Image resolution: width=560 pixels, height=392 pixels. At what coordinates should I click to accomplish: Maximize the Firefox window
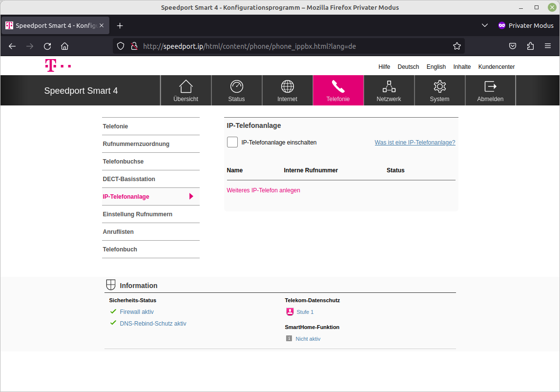[x=537, y=7]
